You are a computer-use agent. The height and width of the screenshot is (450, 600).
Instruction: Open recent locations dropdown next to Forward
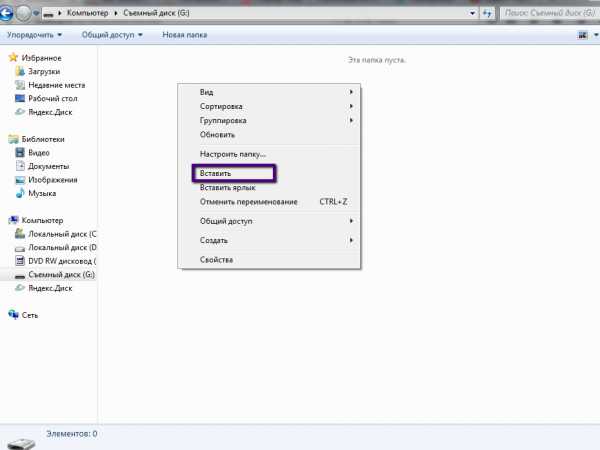point(36,13)
